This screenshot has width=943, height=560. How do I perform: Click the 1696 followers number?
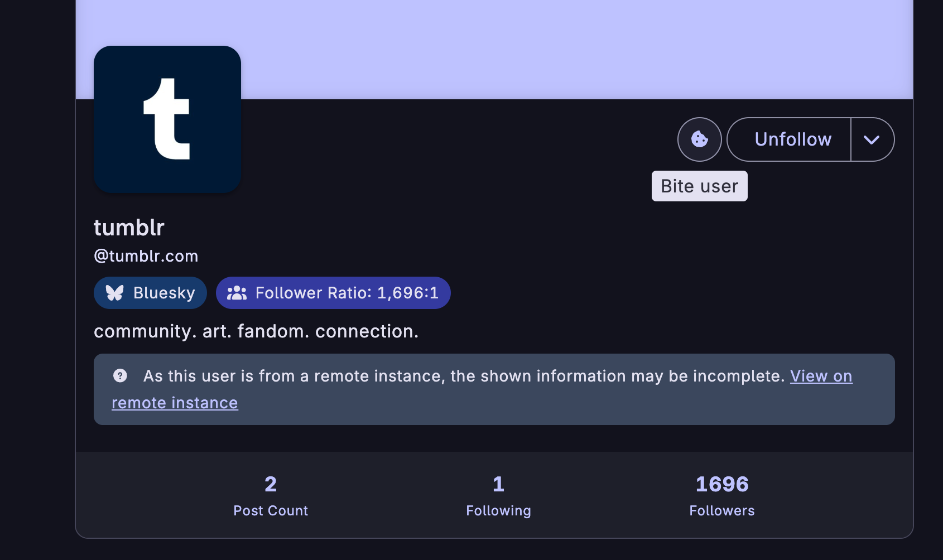pos(721,484)
